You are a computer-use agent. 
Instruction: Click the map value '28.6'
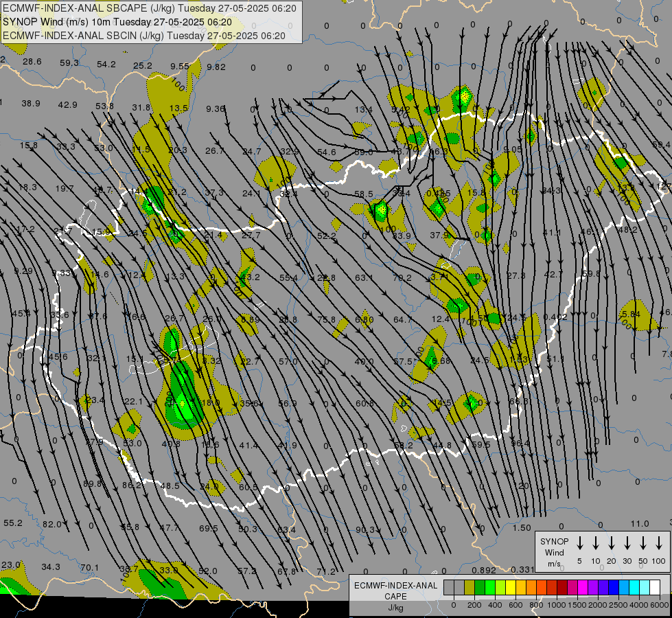pyautogui.click(x=32, y=62)
